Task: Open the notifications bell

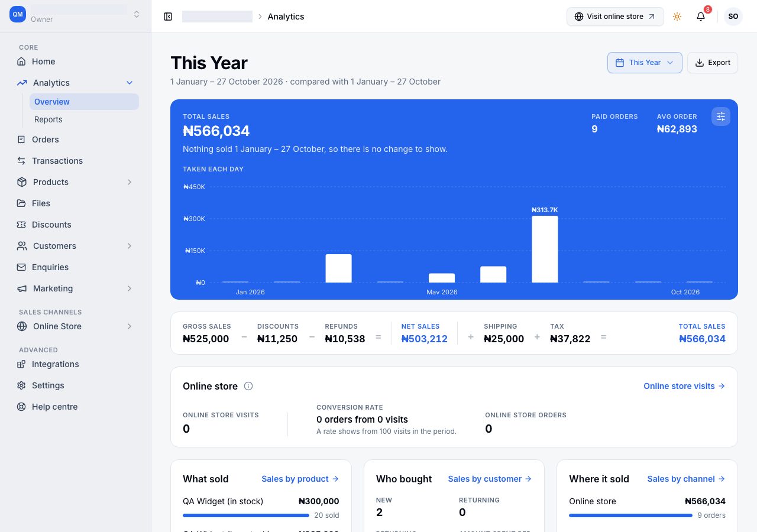Action: (701, 17)
